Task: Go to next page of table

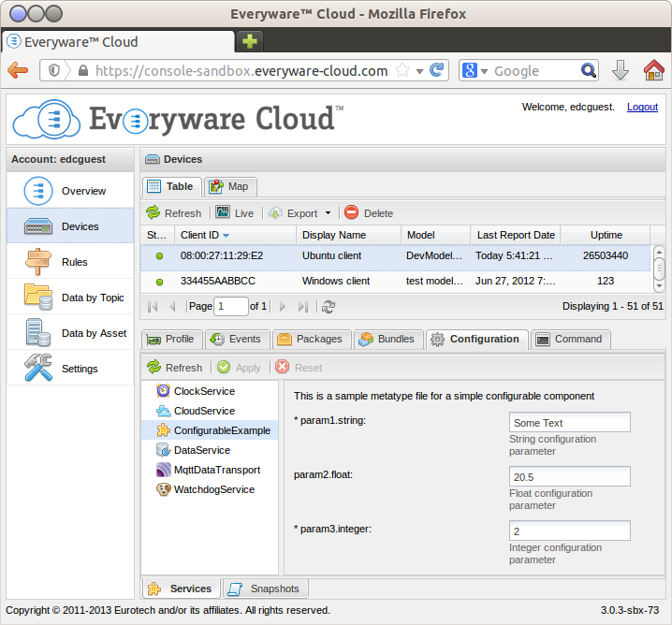Action: point(282,307)
